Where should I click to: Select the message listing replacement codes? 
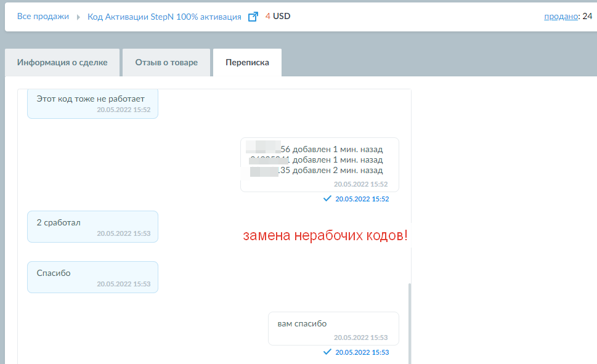pyautogui.click(x=319, y=164)
